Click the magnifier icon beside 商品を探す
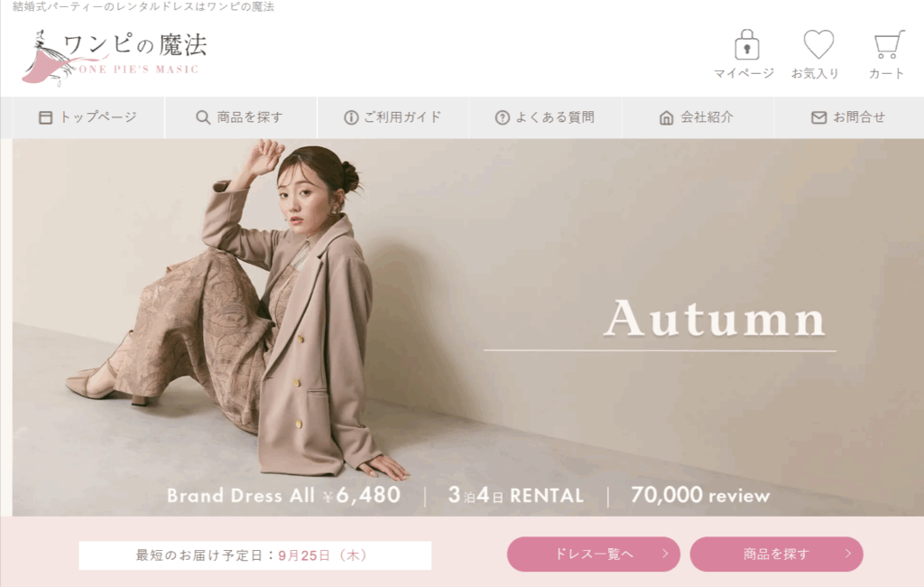The height and width of the screenshot is (587, 924). click(x=203, y=117)
